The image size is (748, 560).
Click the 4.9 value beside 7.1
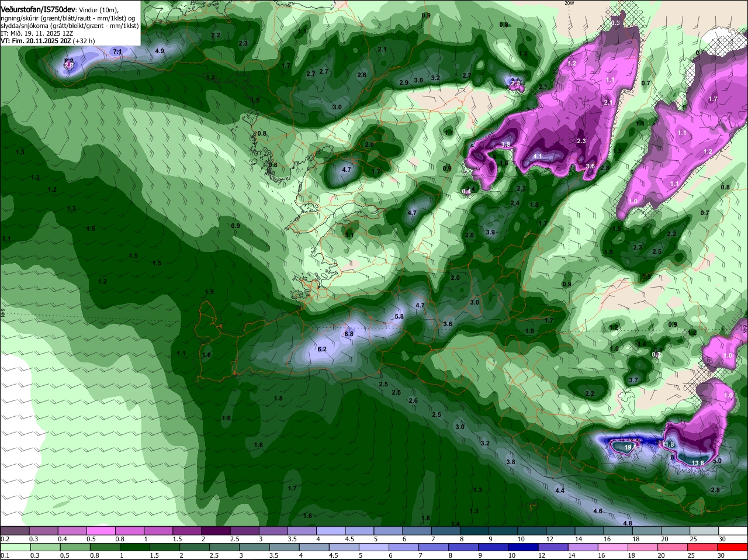coord(160,51)
